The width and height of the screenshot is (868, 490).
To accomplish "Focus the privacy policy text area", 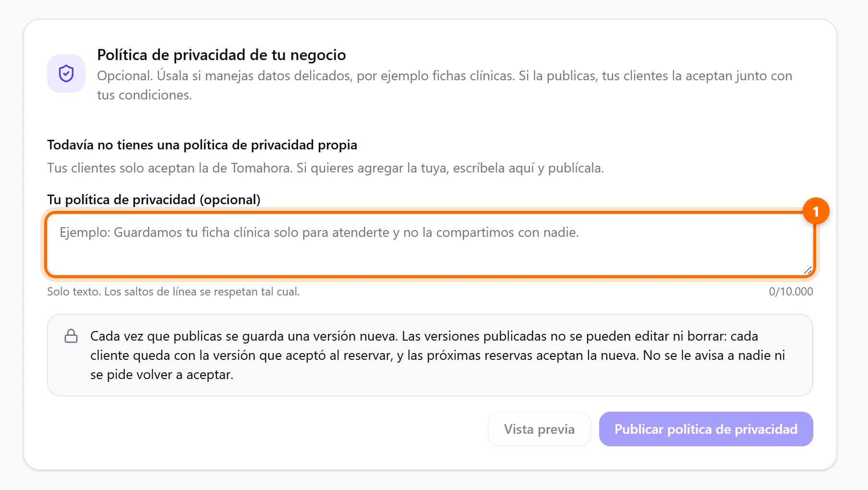I will pos(430,245).
